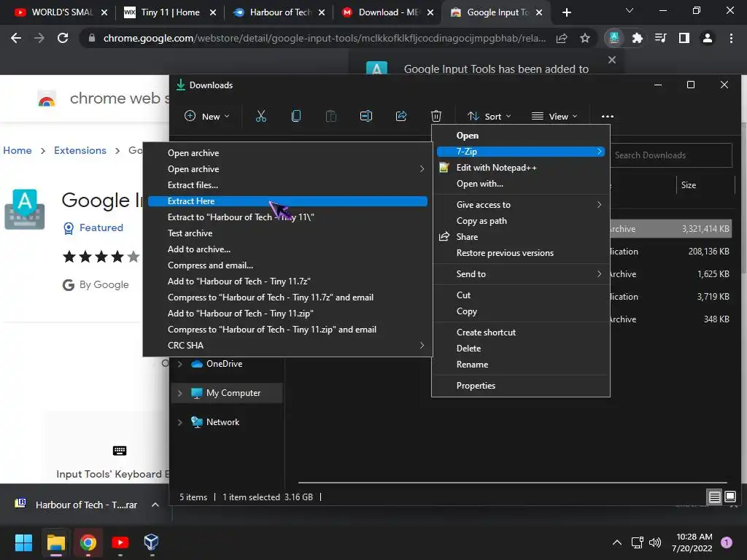Click the Search Downloads field

tap(671, 155)
